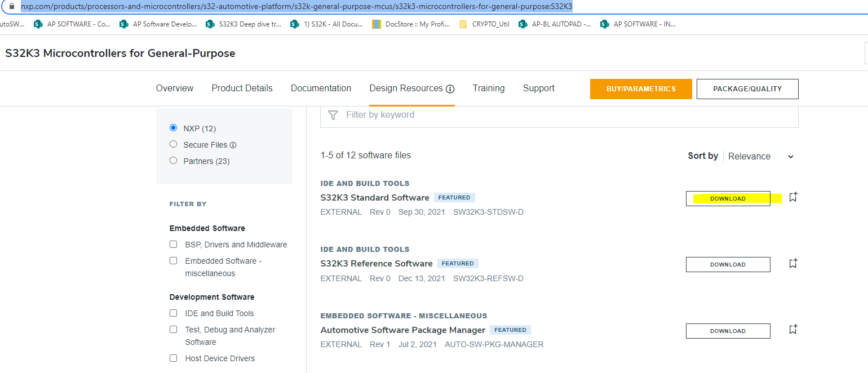Click the filter funnel icon in keyword bar
Screen dimensions: 868x373
tap(333, 115)
